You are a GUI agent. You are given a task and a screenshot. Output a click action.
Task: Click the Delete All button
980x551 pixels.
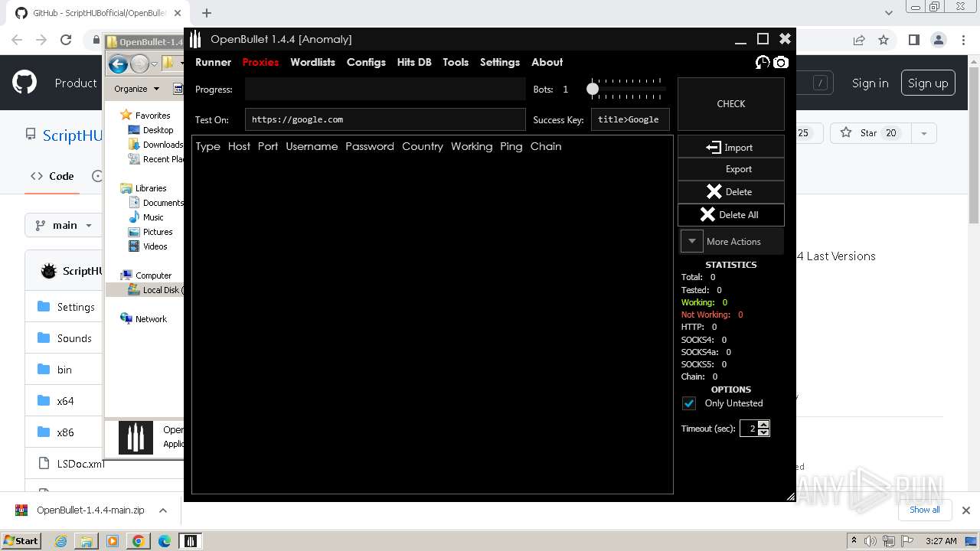[731, 214]
